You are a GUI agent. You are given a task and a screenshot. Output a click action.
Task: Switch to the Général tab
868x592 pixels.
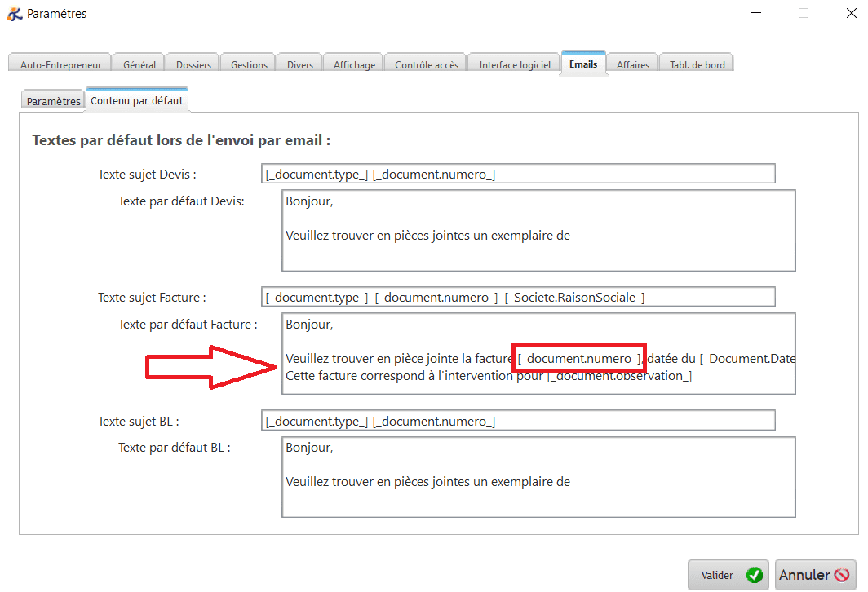pyautogui.click(x=139, y=64)
